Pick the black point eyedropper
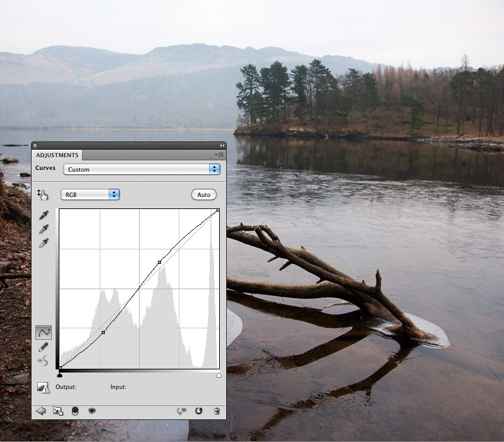504x442 pixels. (x=44, y=216)
